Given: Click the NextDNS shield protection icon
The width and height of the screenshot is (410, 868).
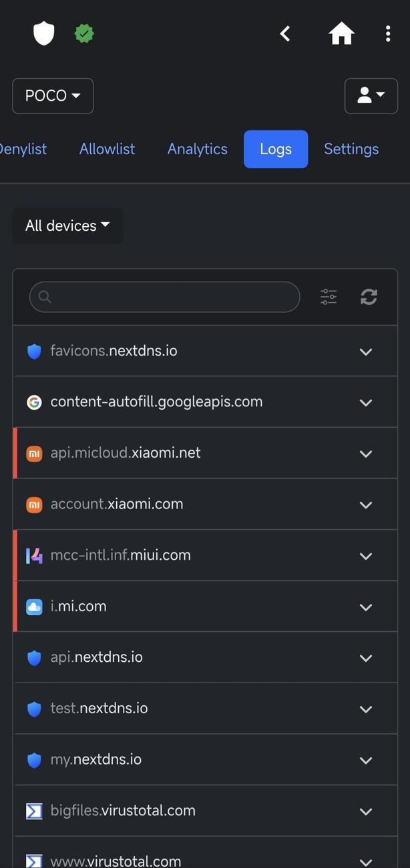Looking at the screenshot, I should pos(43,33).
